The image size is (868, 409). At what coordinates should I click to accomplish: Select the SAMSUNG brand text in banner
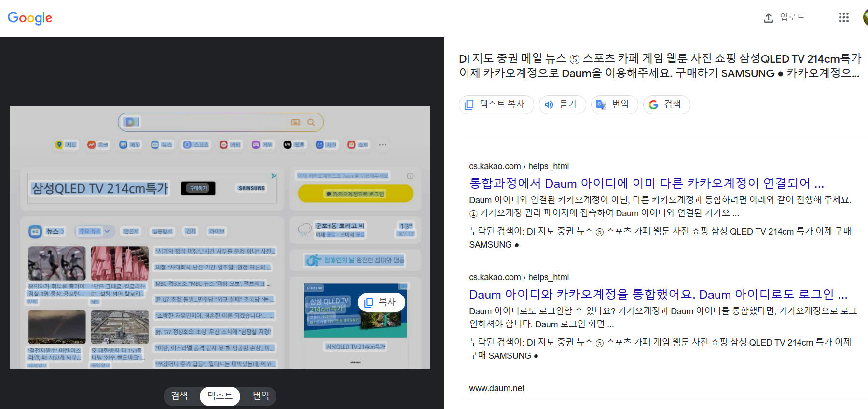252,188
